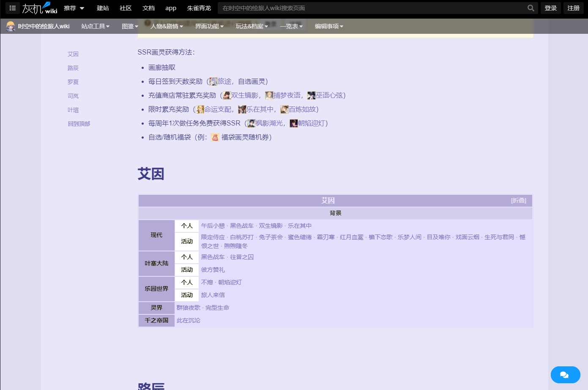This screenshot has height=390, width=588.
Task: Jump to 路辰 via the sidebar link
Action: (73, 68)
